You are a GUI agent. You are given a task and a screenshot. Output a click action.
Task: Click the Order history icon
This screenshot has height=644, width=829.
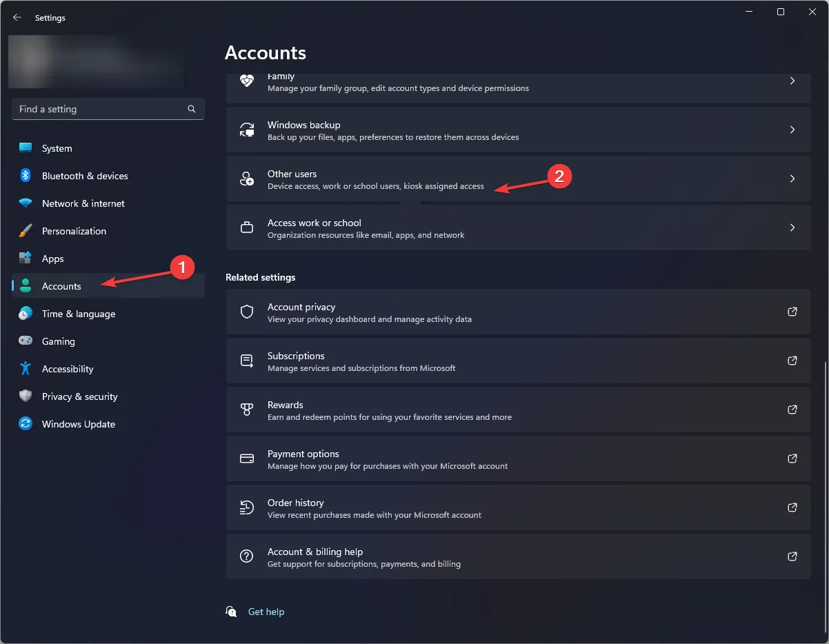247,507
